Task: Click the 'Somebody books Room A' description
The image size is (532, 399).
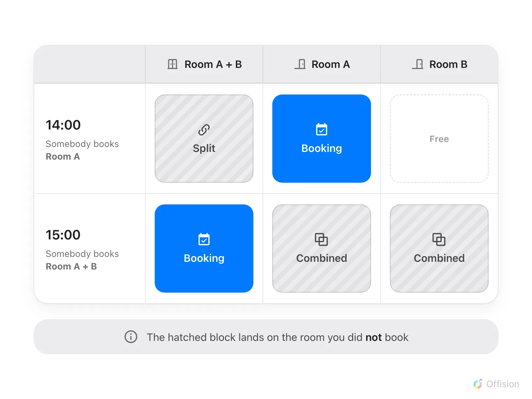Action: coord(82,150)
